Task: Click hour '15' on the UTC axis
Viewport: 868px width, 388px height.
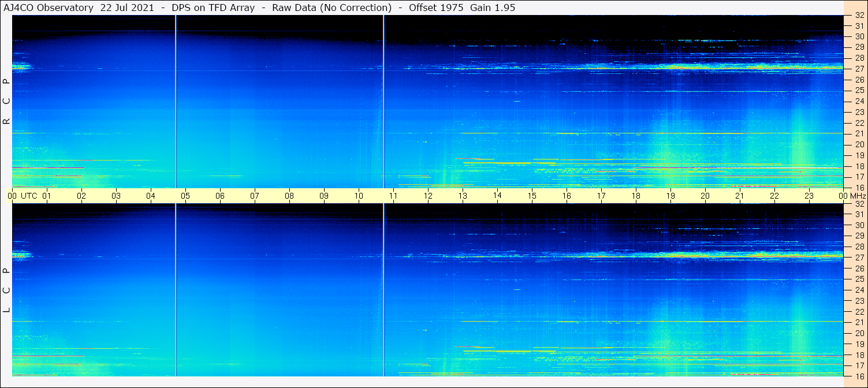Action: [x=532, y=196]
